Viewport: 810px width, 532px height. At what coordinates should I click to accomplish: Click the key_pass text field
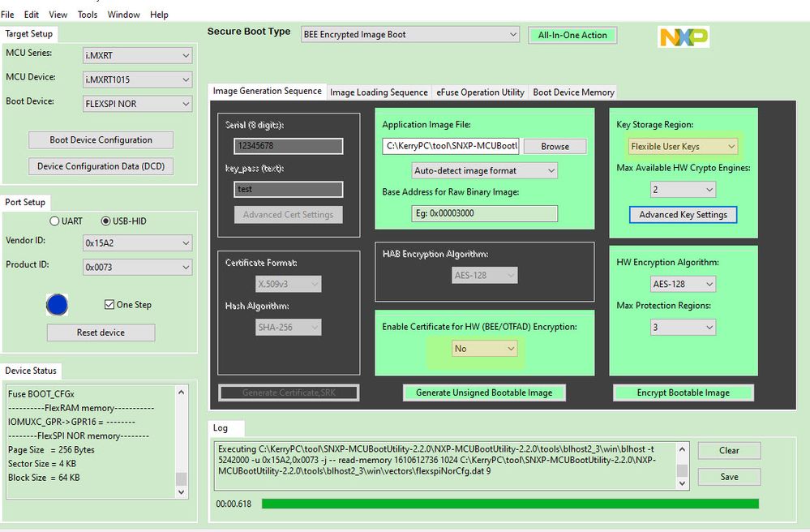(289, 189)
